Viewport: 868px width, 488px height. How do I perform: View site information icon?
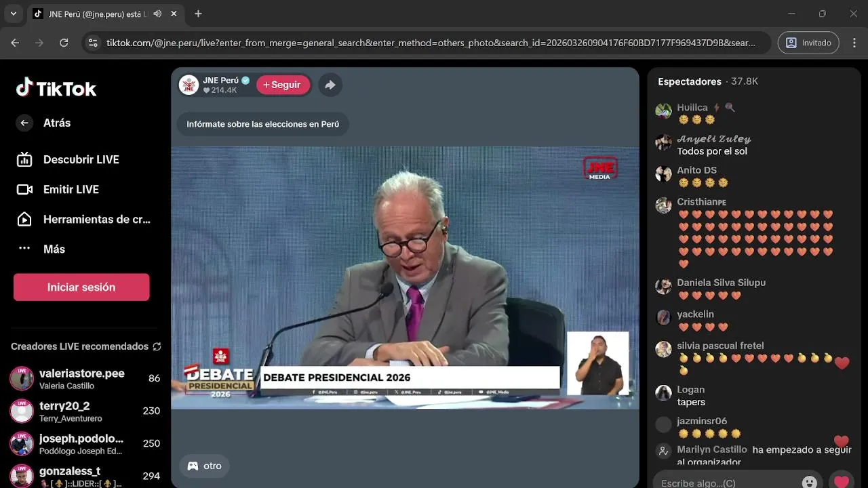pos(94,43)
